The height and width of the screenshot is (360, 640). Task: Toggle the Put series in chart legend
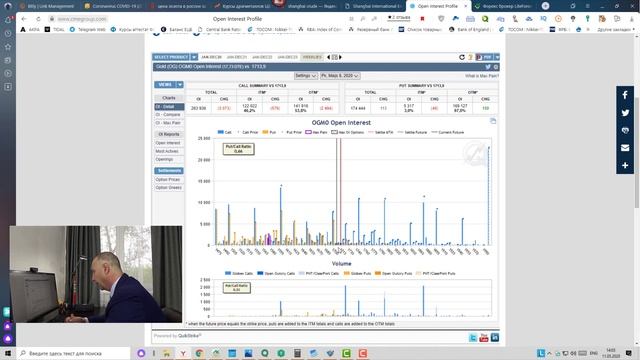pyautogui.click(x=269, y=132)
